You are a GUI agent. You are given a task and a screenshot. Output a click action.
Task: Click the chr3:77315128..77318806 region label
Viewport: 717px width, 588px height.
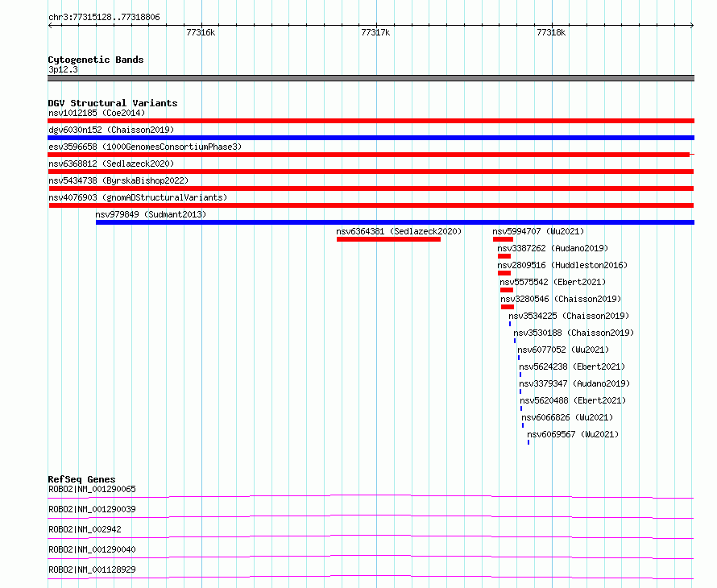104,18
